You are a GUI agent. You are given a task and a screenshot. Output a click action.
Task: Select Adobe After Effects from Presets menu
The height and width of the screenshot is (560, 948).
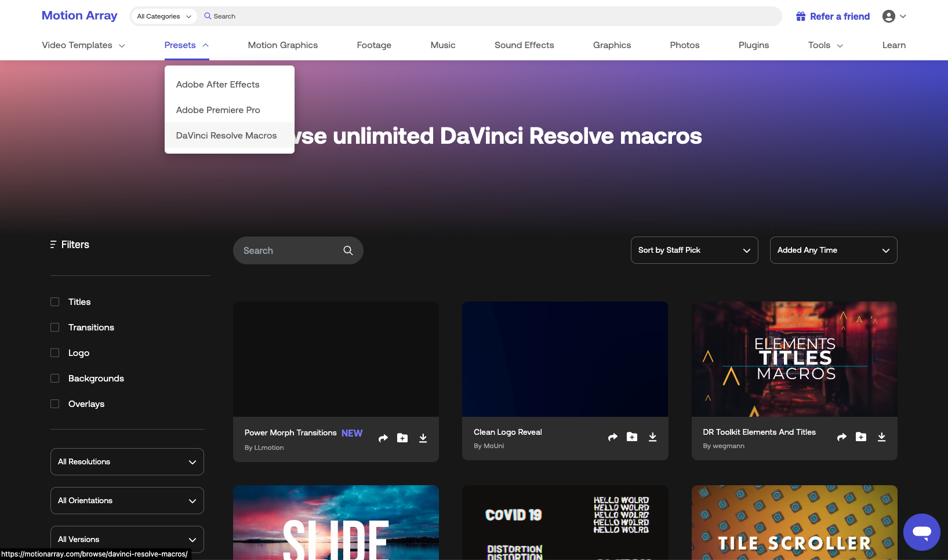tap(230, 85)
